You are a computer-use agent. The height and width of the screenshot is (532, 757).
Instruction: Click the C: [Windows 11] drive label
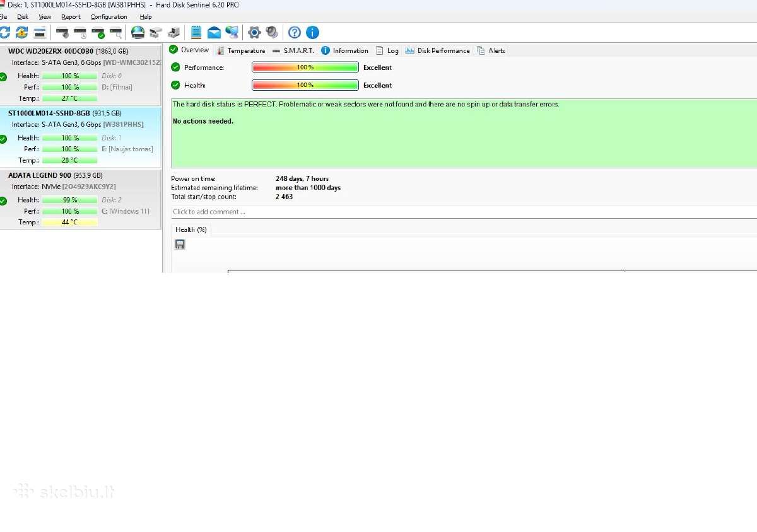click(x=126, y=211)
